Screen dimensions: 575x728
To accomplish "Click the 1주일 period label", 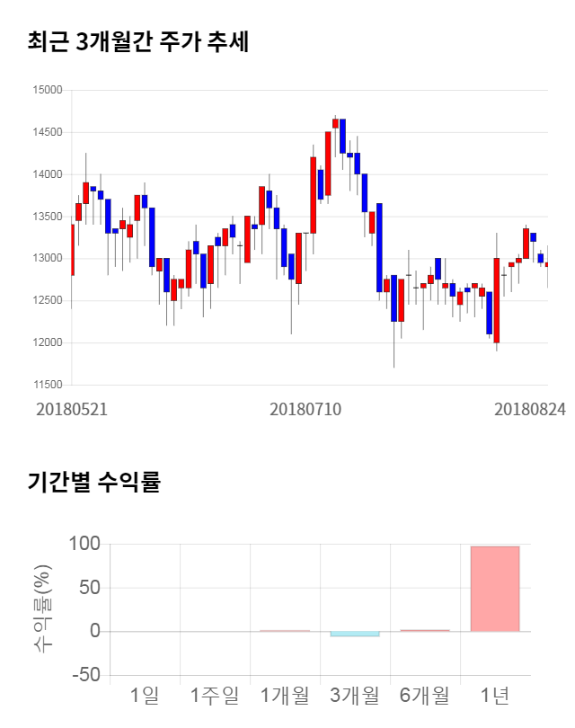I will tap(215, 695).
